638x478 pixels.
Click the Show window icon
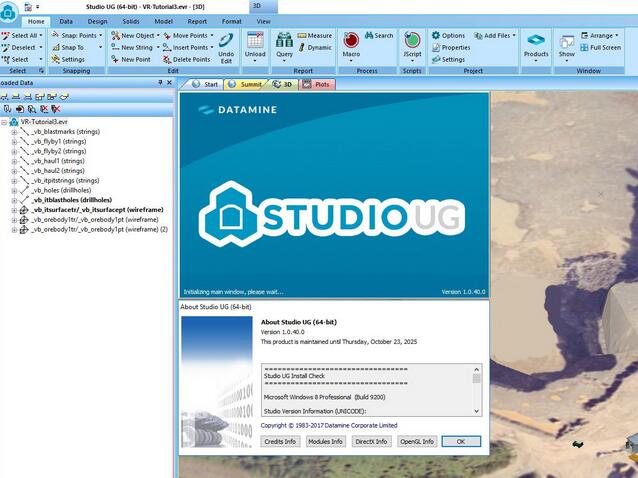tap(567, 41)
